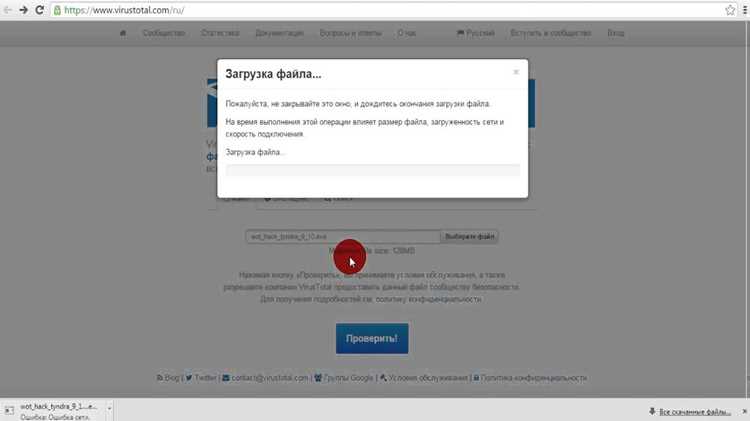Click the selected file name field
750x421 pixels.
tap(342, 236)
